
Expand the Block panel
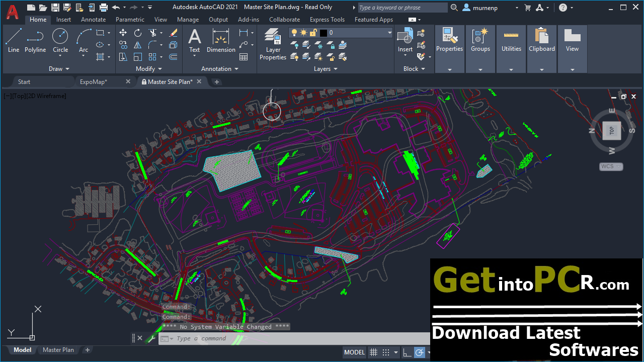click(414, 69)
